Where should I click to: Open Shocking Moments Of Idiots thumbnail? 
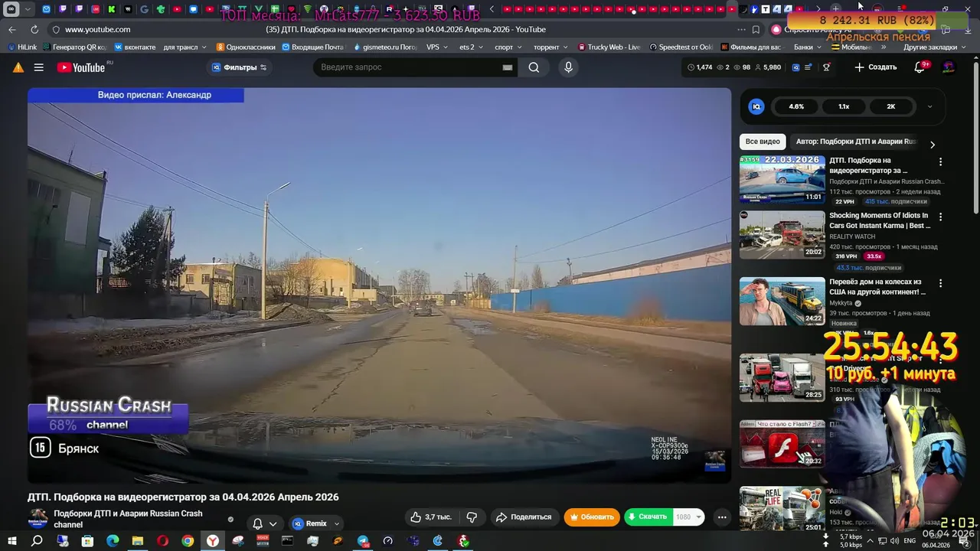(x=782, y=235)
